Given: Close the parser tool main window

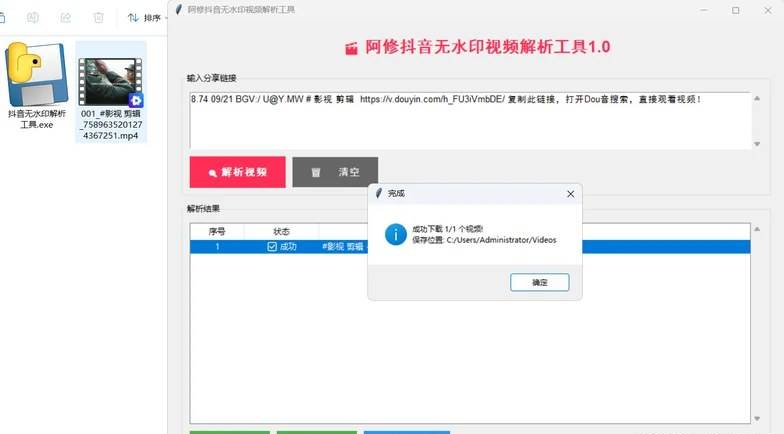Looking at the screenshot, I should tap(768, 10).
